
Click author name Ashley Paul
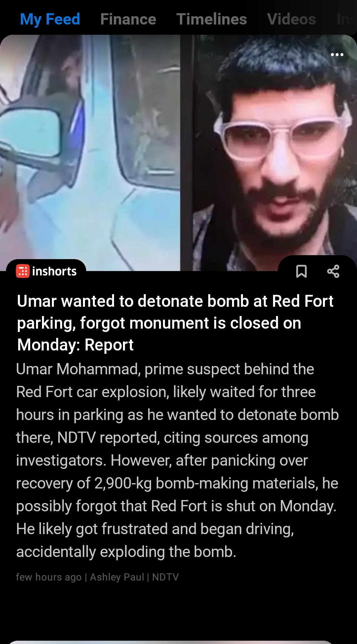click(117, 577)
